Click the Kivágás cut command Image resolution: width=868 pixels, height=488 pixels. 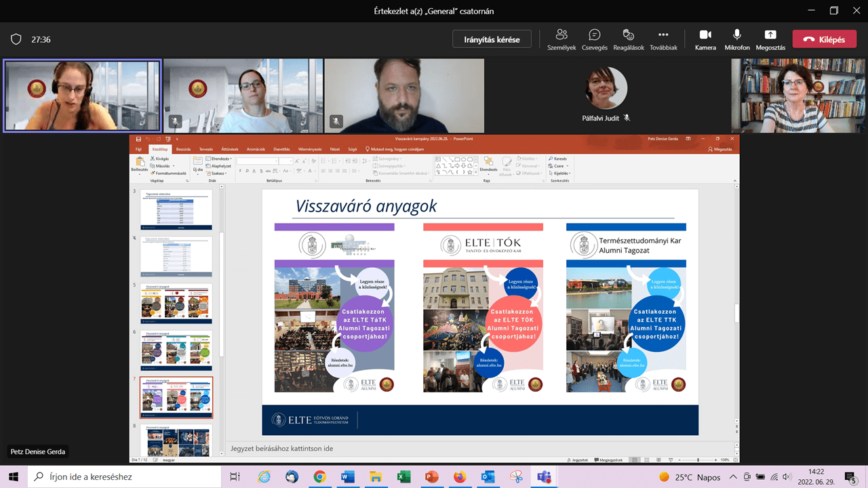click(x=159, y=159)
